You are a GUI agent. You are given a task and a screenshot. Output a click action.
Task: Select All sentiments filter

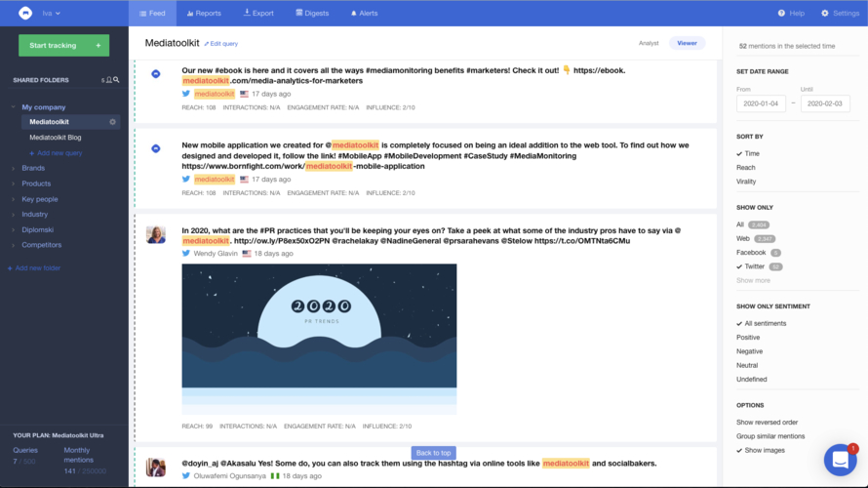(x=765, y=323)
